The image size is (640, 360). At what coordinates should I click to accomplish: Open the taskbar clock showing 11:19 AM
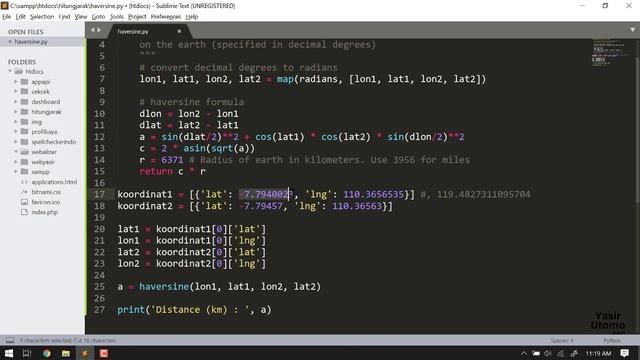tap(598, 353)
